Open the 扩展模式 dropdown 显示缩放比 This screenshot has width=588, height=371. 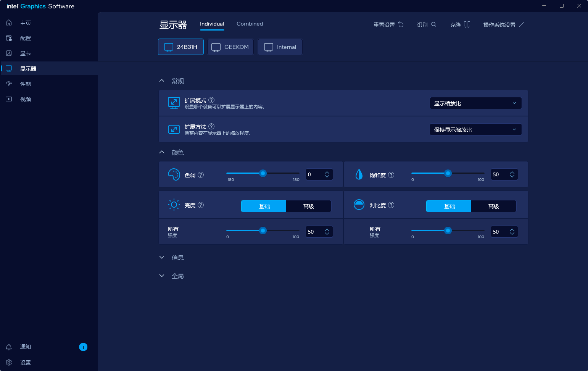(475, 103)
